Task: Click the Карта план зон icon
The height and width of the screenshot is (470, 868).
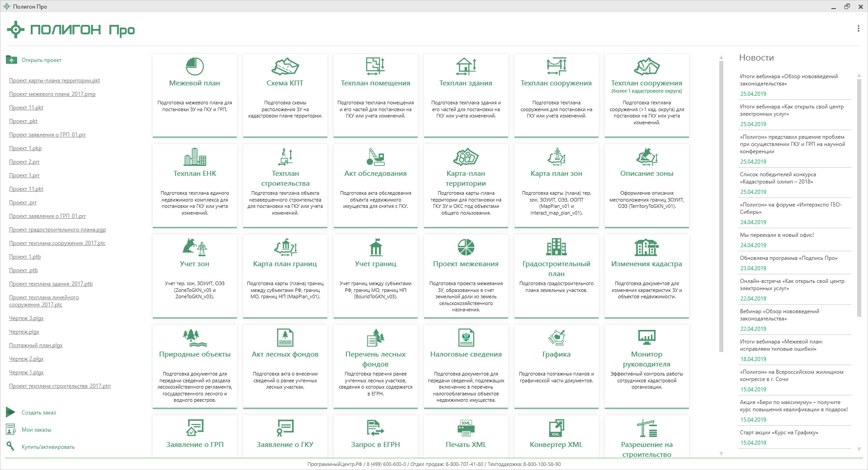Action: 557,157
